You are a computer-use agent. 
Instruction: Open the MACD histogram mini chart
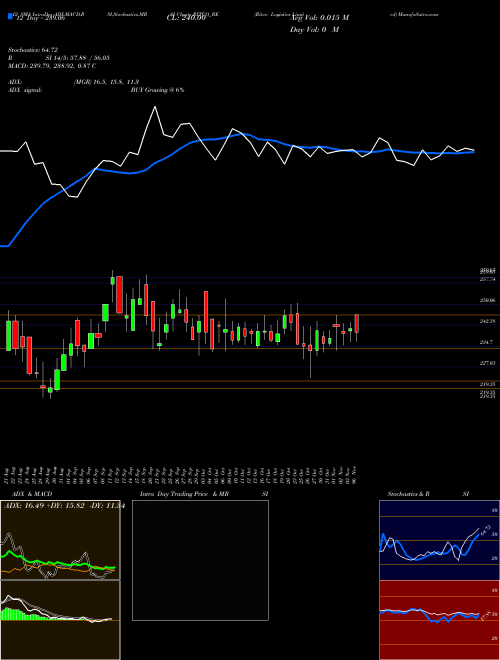(60, 620)
